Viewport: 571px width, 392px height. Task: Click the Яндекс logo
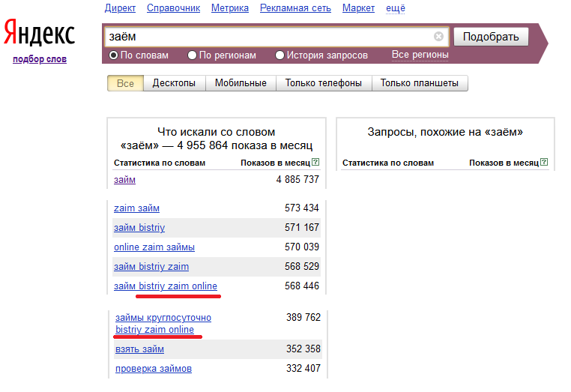tap(39, 33)
